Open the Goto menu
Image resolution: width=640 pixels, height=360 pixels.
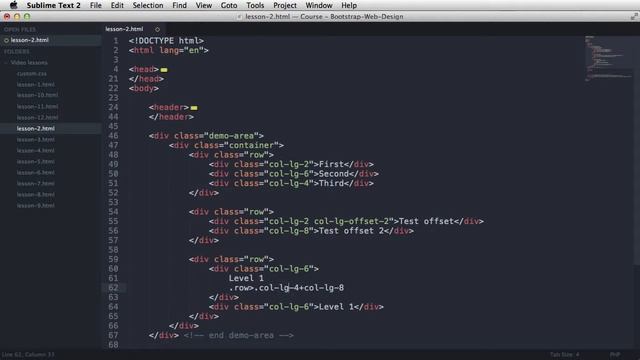pos(229,5)
